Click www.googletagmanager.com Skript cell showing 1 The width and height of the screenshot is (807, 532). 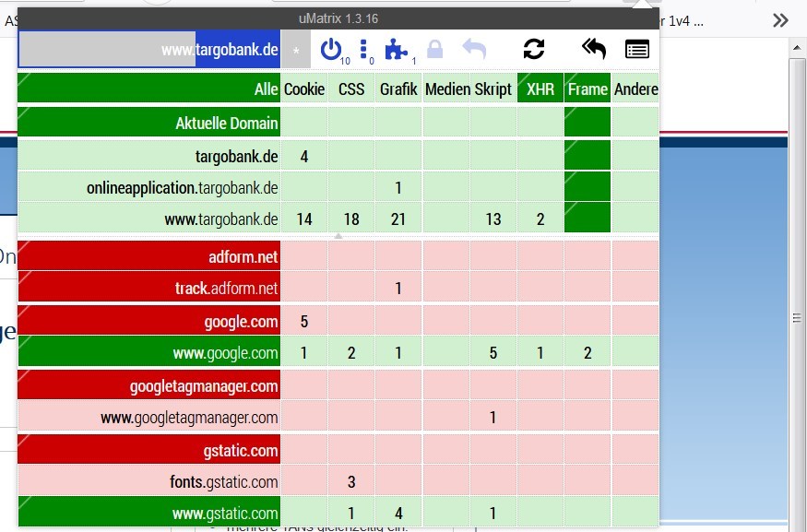493,417
